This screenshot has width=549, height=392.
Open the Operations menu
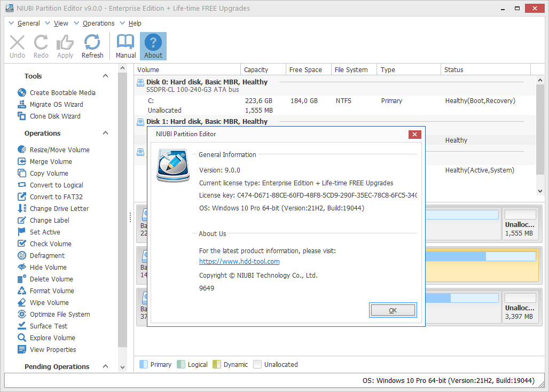click(x=98, y=23)
